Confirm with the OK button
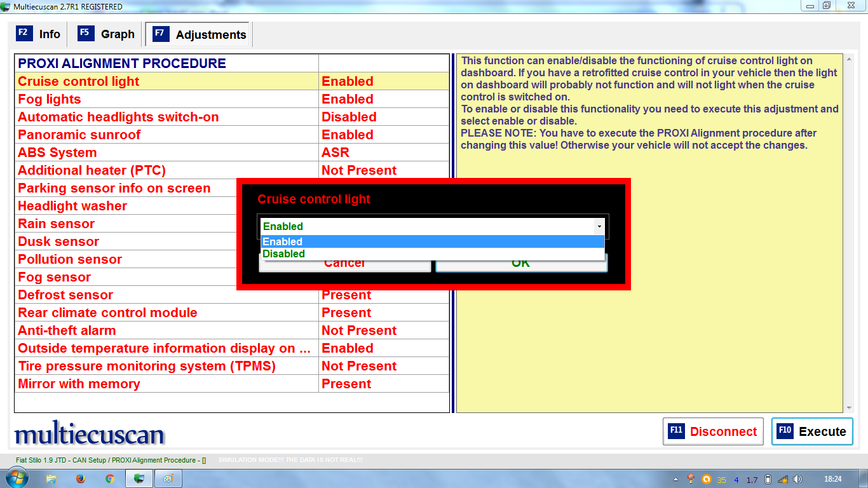Viewport: 868px width, 488px height. (x=521, y=263)
